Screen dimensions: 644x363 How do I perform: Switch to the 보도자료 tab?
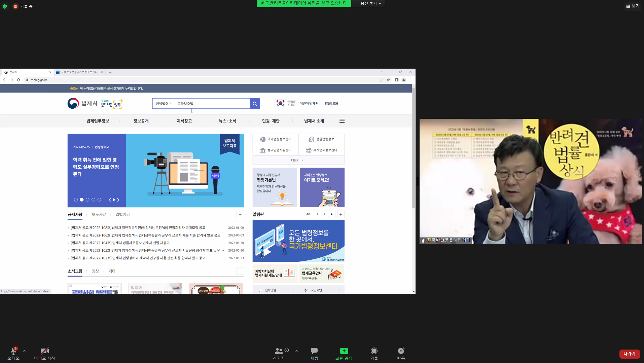[x=99, y=215]
